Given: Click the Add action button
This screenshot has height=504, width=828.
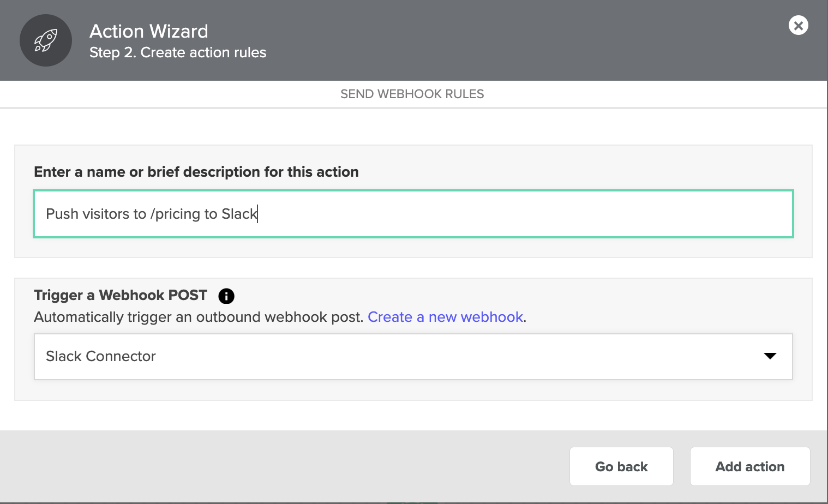Looking at the screenshot, I should click(750, 466).
